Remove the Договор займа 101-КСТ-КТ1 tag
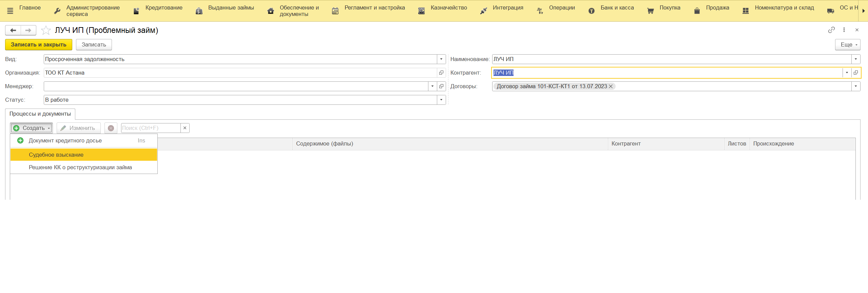This screenshot has width=868, height=293. pos(611,86)
